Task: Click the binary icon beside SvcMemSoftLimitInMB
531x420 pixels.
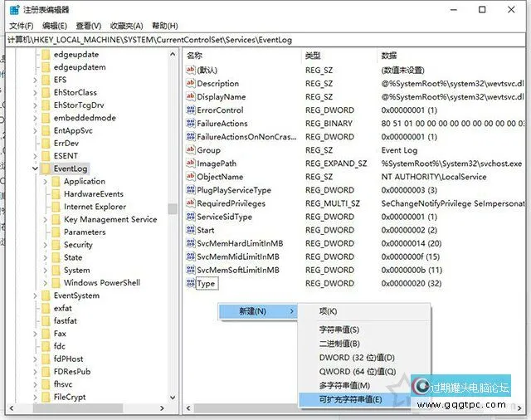Action: [191, 270]
